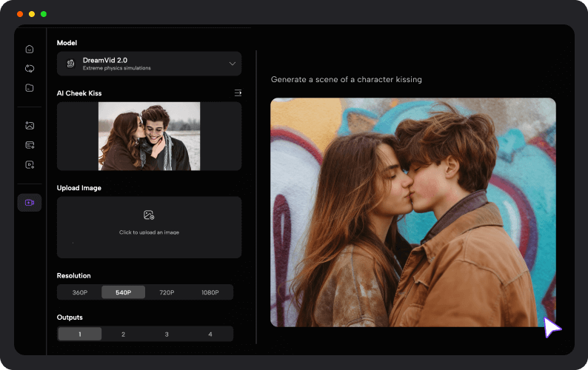
Task: Click the text card sidebar icon
Action: 30,145
